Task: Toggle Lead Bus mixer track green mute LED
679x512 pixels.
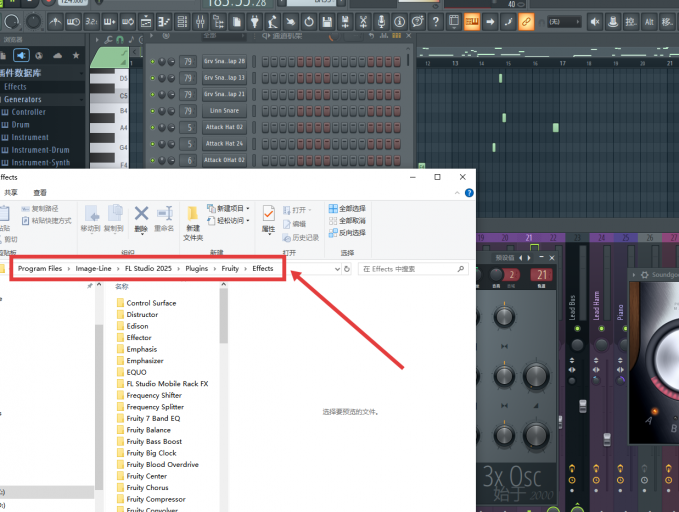Action: [x=577, y=329]
